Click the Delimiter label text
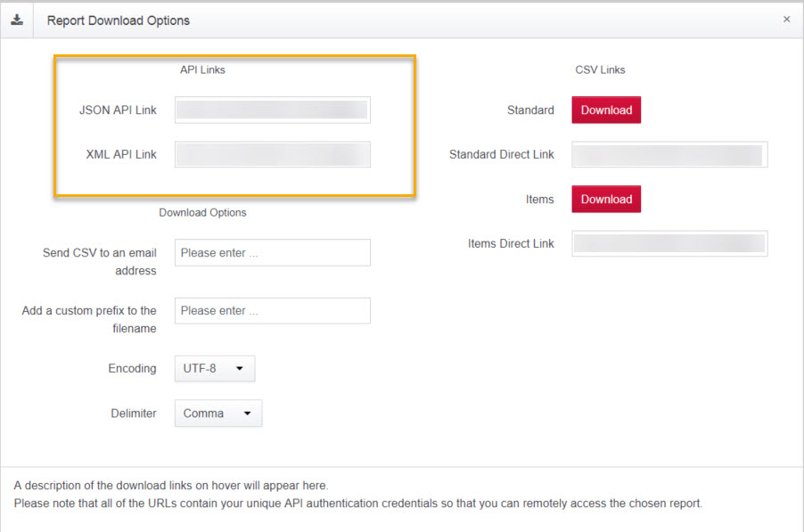Viewport: 804px width, 532px height. click(x=134, y=413)
